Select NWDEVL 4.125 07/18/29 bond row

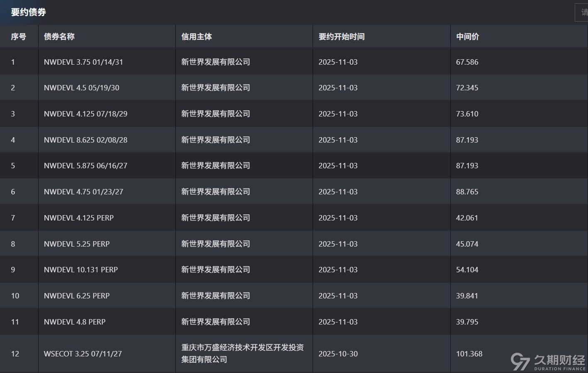pyautogui.click(x=85, y=114)
